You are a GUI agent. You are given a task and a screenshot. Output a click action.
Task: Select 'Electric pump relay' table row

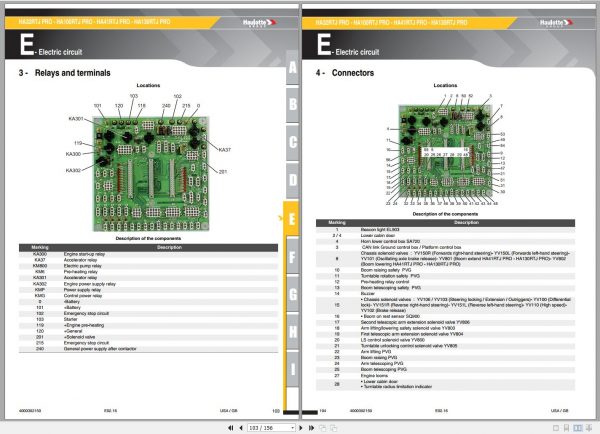[x=148, y=266]
